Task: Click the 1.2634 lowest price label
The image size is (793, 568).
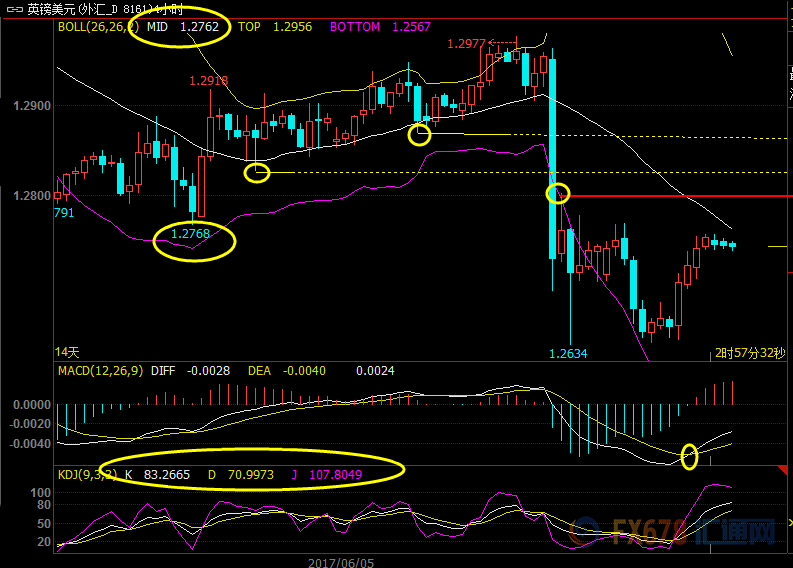Action: point(568,353)
